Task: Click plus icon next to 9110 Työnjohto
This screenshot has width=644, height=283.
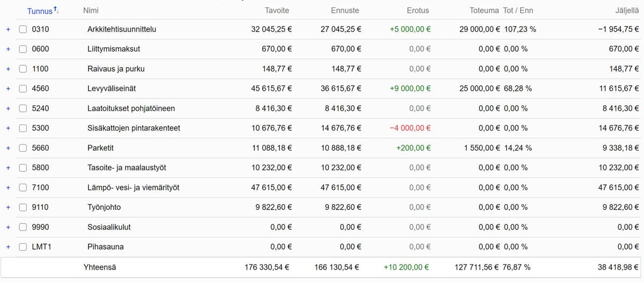Action: 8,207
